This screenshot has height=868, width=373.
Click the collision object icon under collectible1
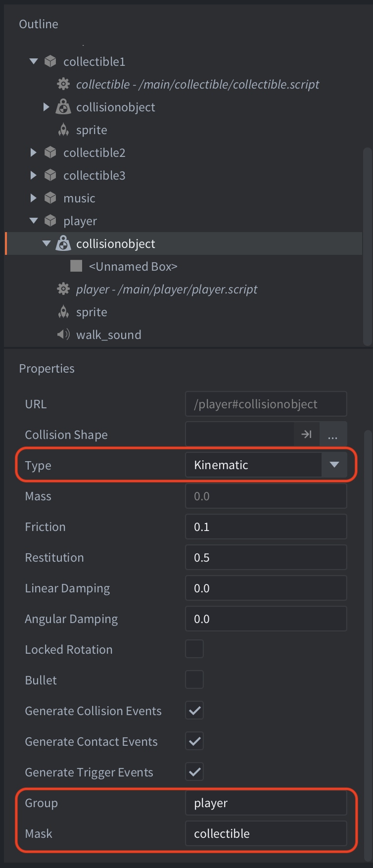coord(63,107)
